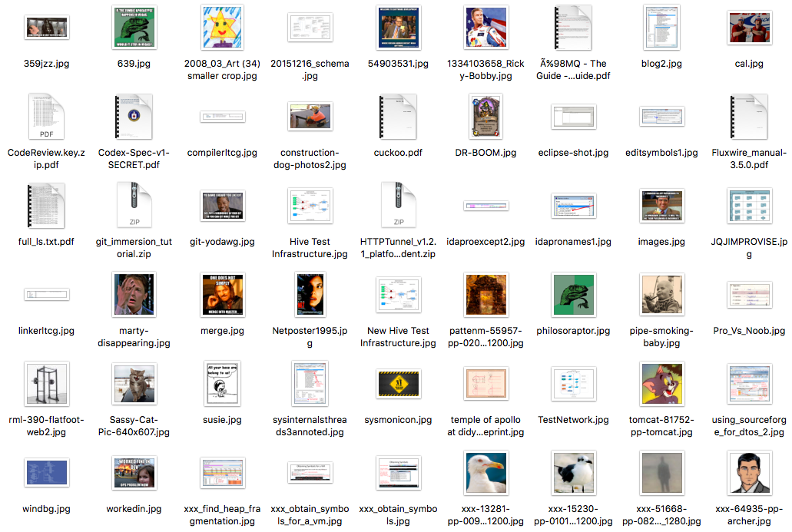Select the xxx_obtain_symbols_for_a_vm.jpg icon

pyautogui.click(x=310, y=473)
